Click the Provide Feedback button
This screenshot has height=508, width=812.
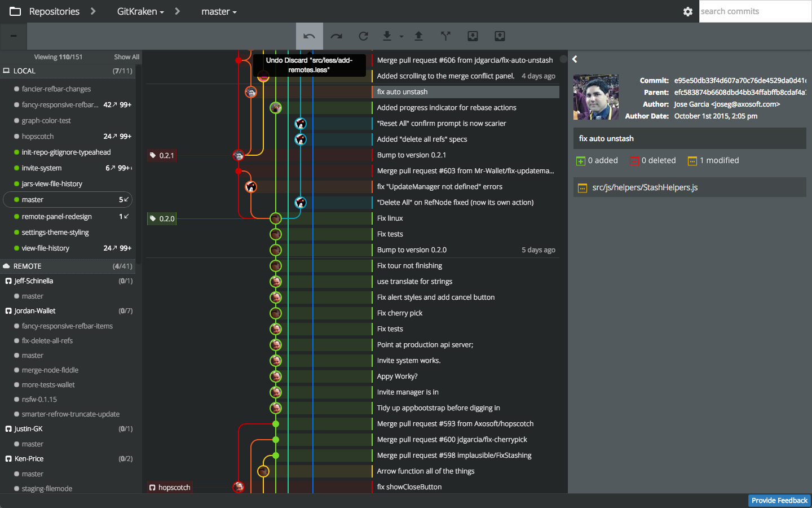point(779,501)
